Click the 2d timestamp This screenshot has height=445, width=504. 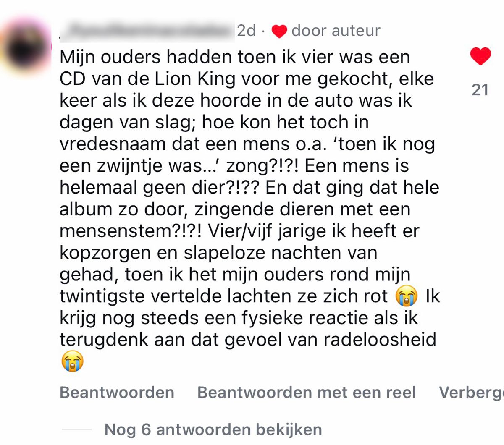tap(247, 30)
